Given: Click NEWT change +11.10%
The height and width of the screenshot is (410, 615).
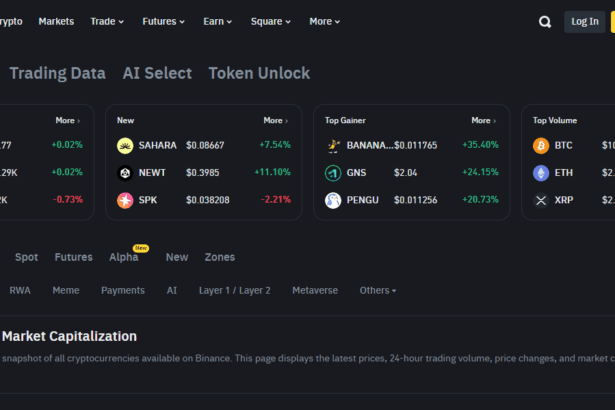Looking at the screenshot, I should [273, 172].
